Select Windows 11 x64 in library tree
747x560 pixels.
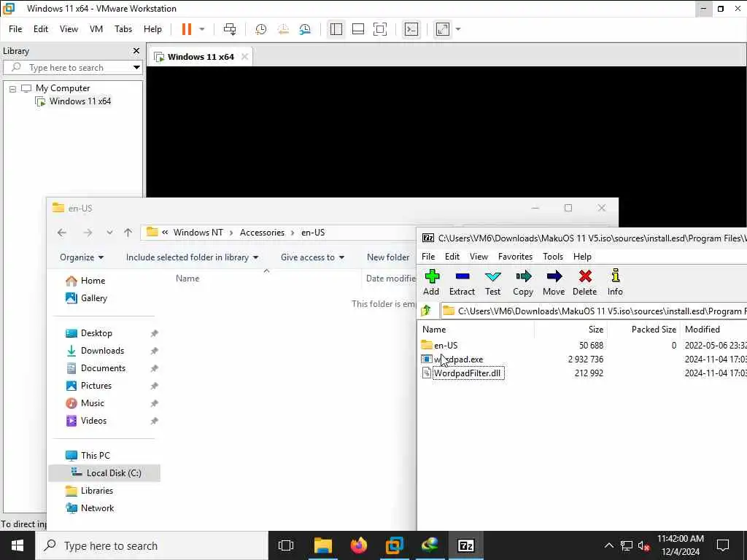click(80, 101)
